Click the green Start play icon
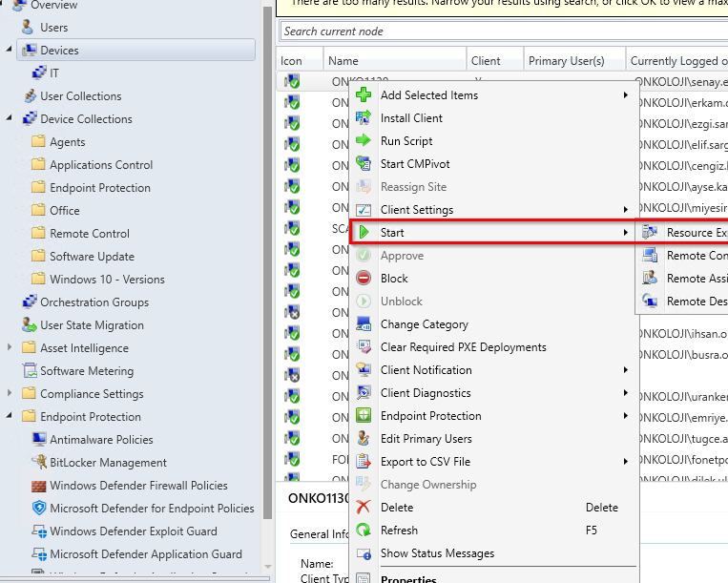Image resolution: width=728 pixels, height=583 pixels. coord(364,232)
